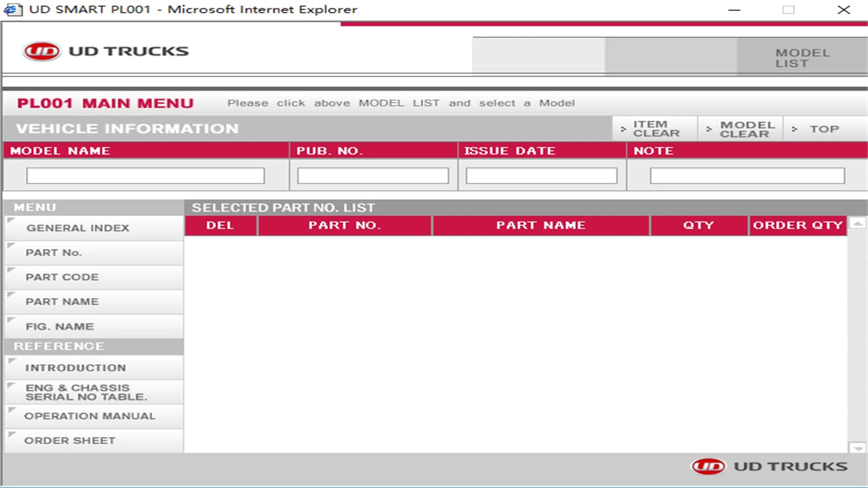
Task: Click the PUB. NO. input field
Action: click(373, 176)
